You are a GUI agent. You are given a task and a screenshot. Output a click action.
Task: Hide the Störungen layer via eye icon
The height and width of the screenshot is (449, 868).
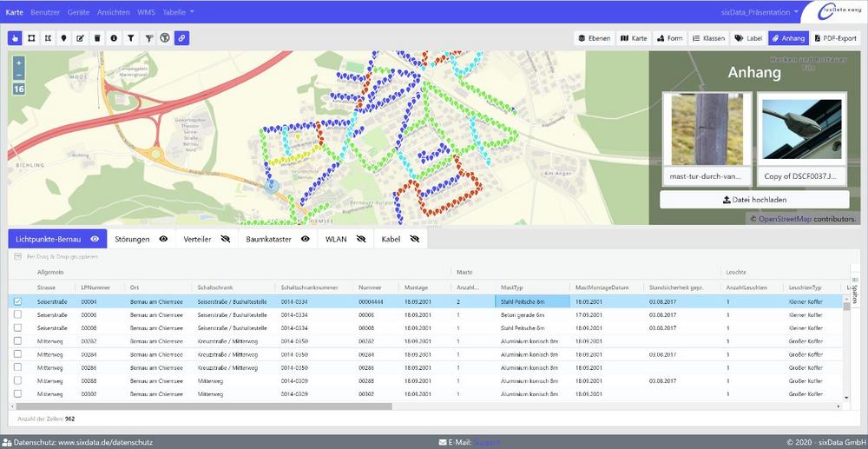[x=163, y=238]
